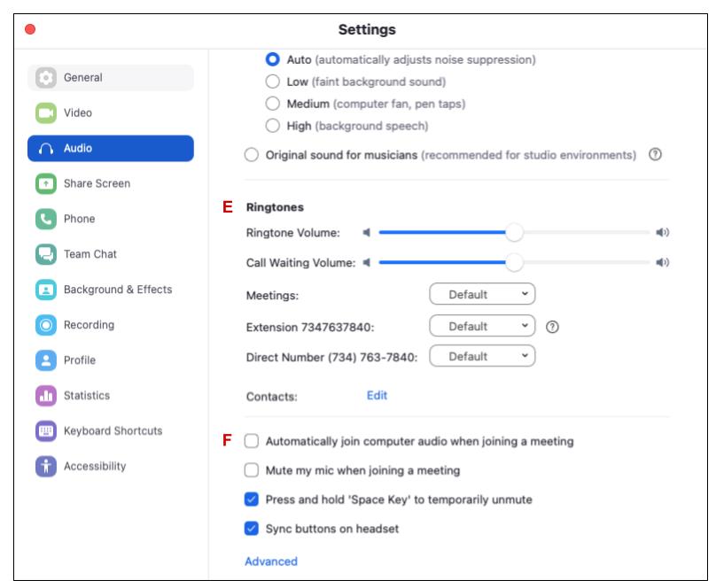Click Edit next to Contacts
The image size is (716, 588).
pos(377,397)
